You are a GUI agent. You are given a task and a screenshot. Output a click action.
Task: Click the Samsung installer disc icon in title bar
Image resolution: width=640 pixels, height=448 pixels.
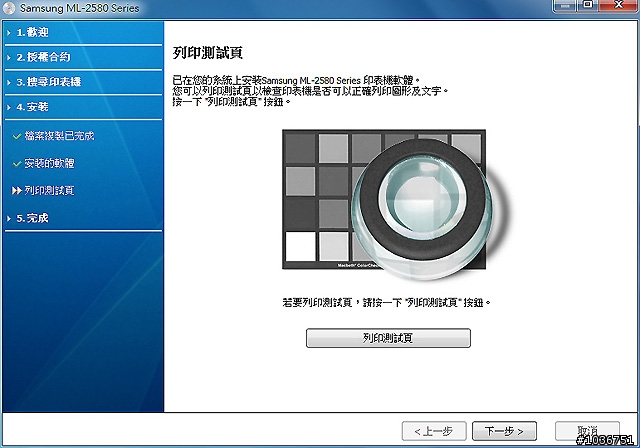coord(9,8)
